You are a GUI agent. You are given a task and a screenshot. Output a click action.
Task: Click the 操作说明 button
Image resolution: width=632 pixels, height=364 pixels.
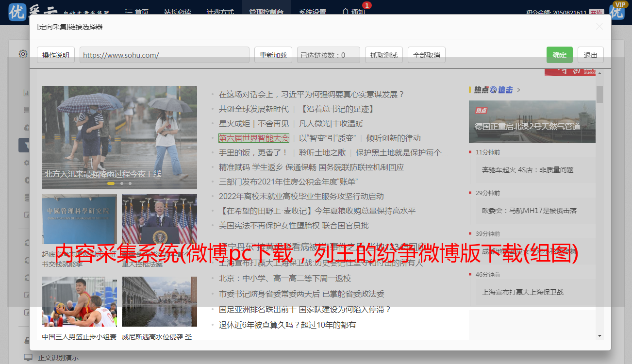56,55
